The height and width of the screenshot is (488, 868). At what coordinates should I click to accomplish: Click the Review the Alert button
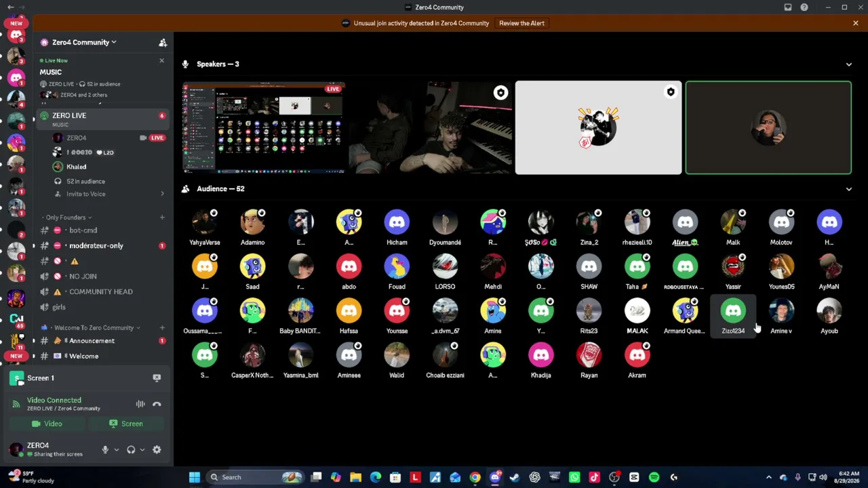pos(521,23)
